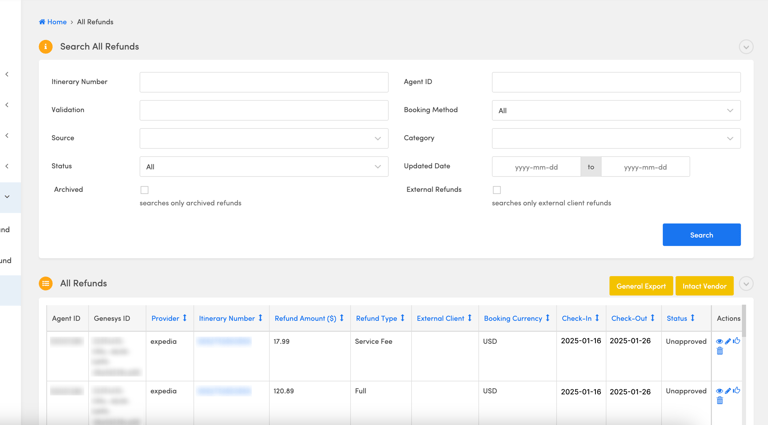The width and height of the screenshot is (768, 425).
Task: Collapse the Search All Refunds panel
Action: 746,47
